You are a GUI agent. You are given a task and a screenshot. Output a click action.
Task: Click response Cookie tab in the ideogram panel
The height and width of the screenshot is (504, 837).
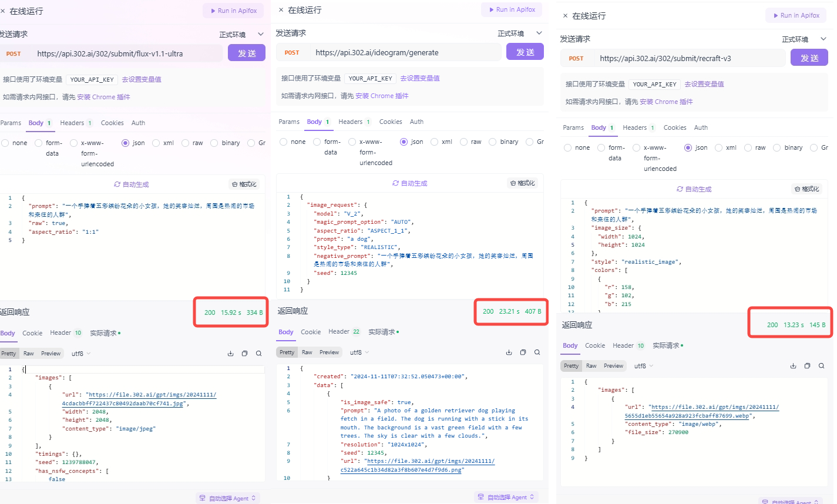(x=311, y=332)
